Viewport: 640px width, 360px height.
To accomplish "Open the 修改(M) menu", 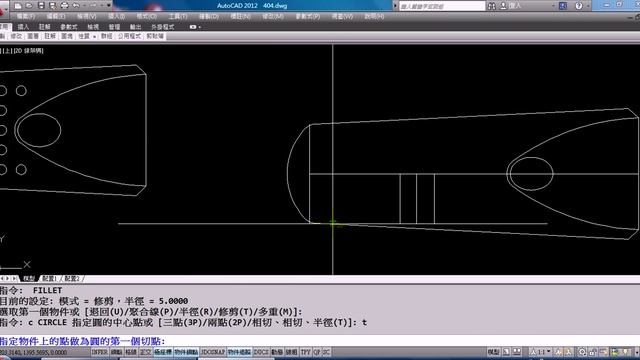I will coord(273,16).
